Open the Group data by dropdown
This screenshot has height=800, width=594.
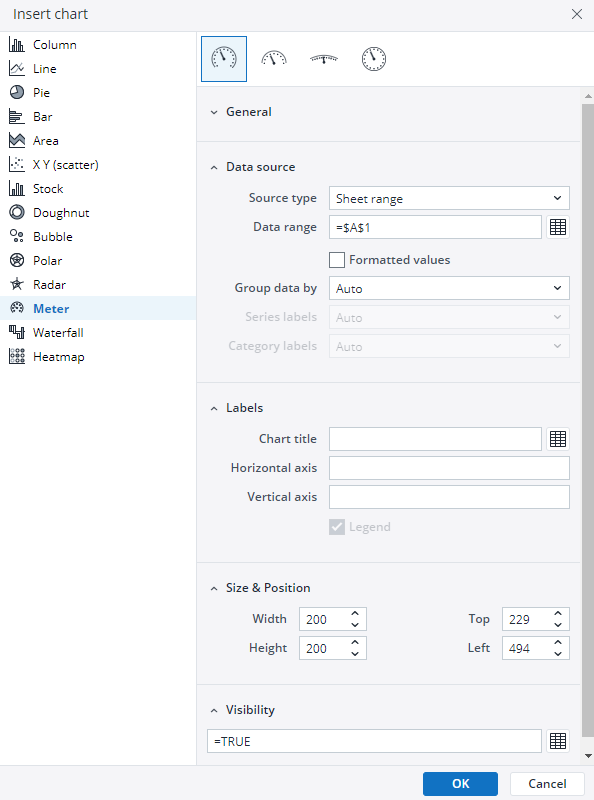[449, 288]
